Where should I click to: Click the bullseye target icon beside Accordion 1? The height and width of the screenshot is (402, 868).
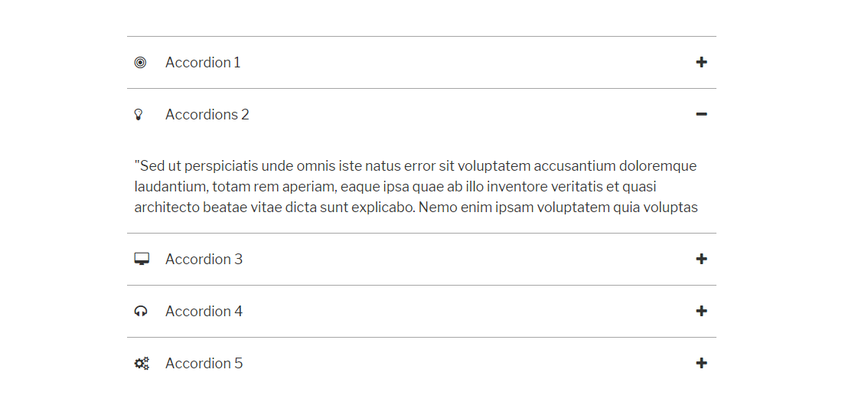pos(140,63)
